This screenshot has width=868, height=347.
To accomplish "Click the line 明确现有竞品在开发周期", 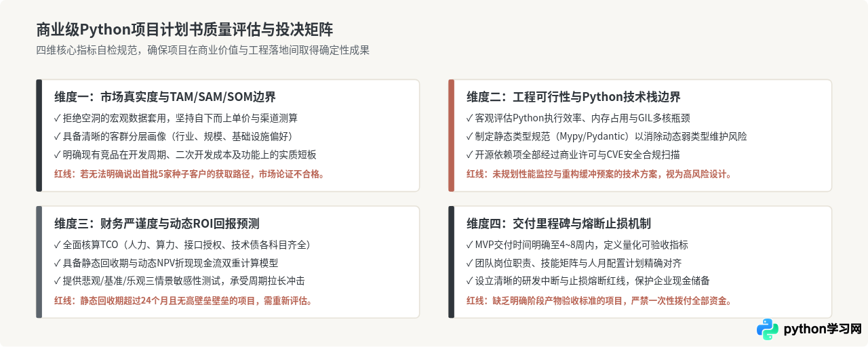I will 185,155.
